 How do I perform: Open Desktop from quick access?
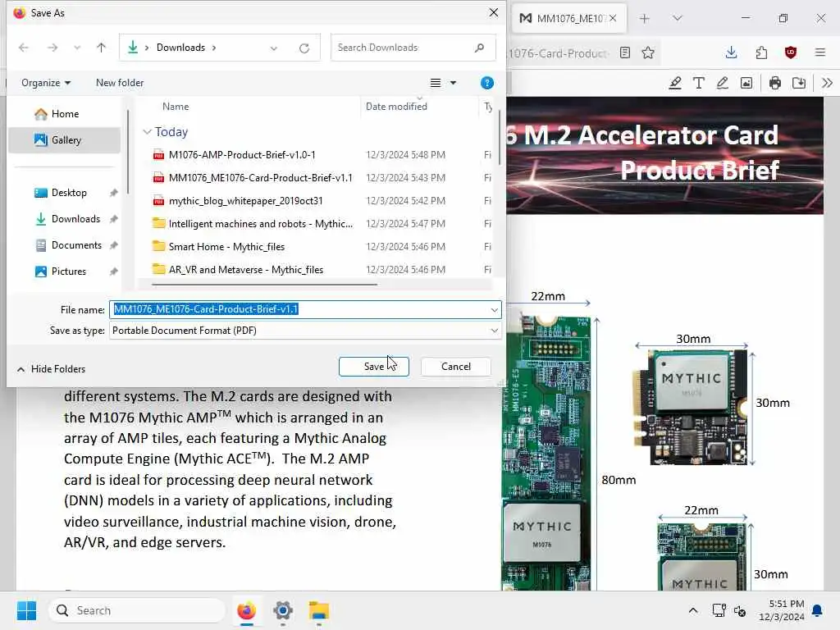(x=69, y=192)
